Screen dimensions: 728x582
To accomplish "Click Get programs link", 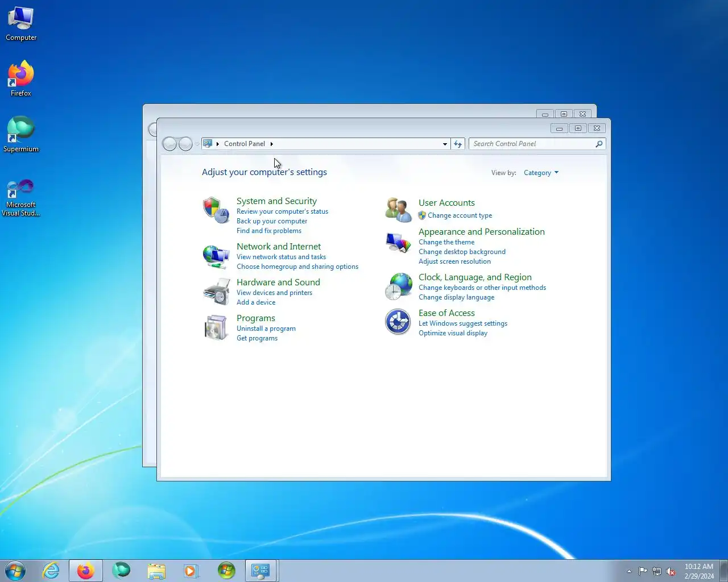I will click(x=257, y=338).
